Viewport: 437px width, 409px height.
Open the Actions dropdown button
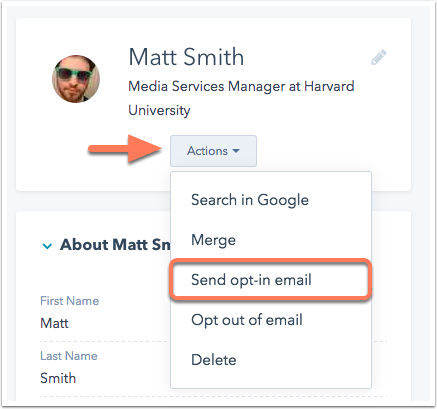(x=213, y=151)
